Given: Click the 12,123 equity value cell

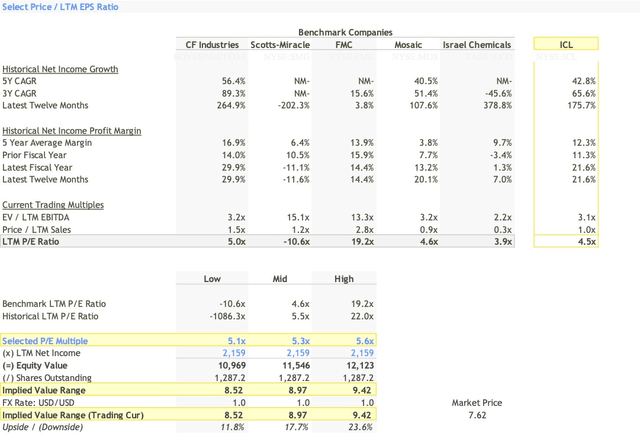Looking at the screenshot, I should 360,365.
